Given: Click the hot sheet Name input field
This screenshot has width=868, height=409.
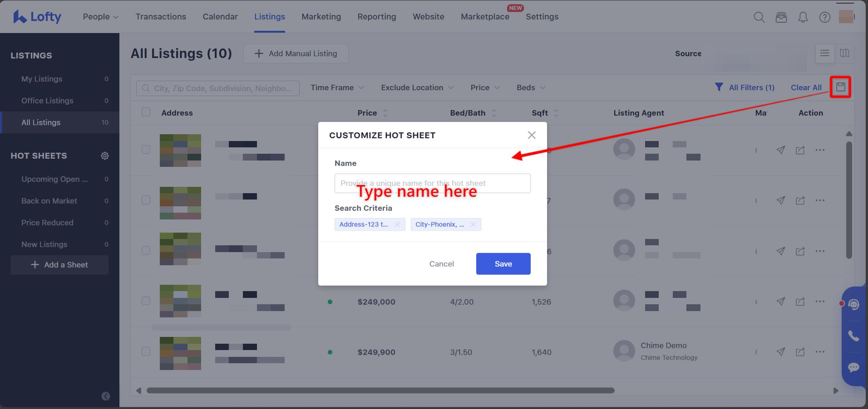Looking at the screenshot, I should tap(432, 183).
